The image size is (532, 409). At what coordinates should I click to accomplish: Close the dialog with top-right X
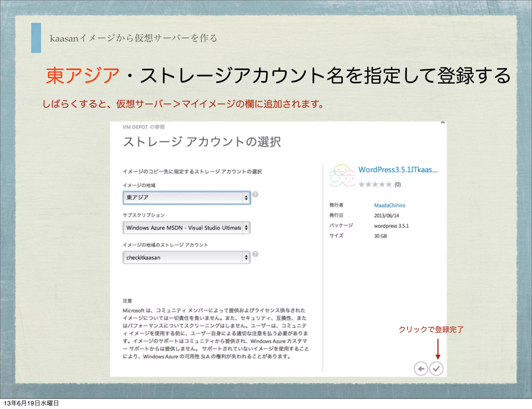pyautogui.click(x=443, y=122)
